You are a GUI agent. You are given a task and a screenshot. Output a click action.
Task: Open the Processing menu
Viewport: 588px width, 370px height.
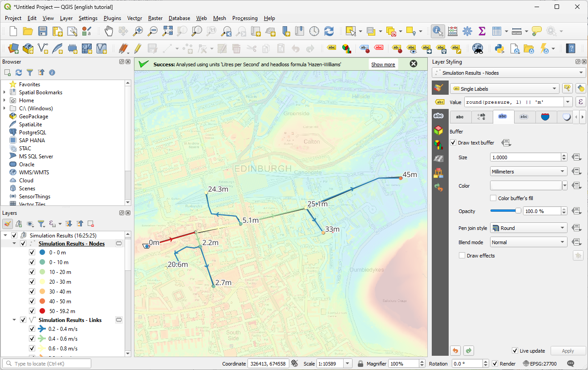click(244, 18)
